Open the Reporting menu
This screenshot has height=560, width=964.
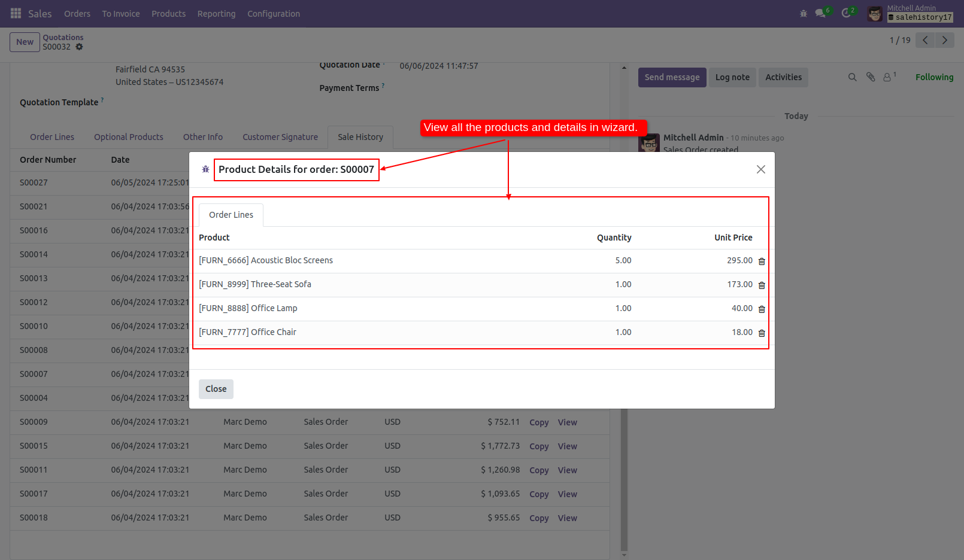pyautogui.click(x=216, y=14)
